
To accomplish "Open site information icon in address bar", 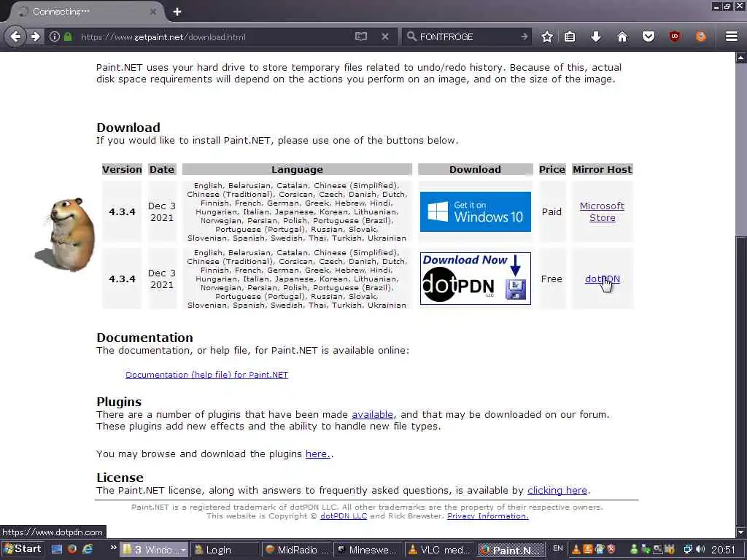I will (x=55, y=36).
